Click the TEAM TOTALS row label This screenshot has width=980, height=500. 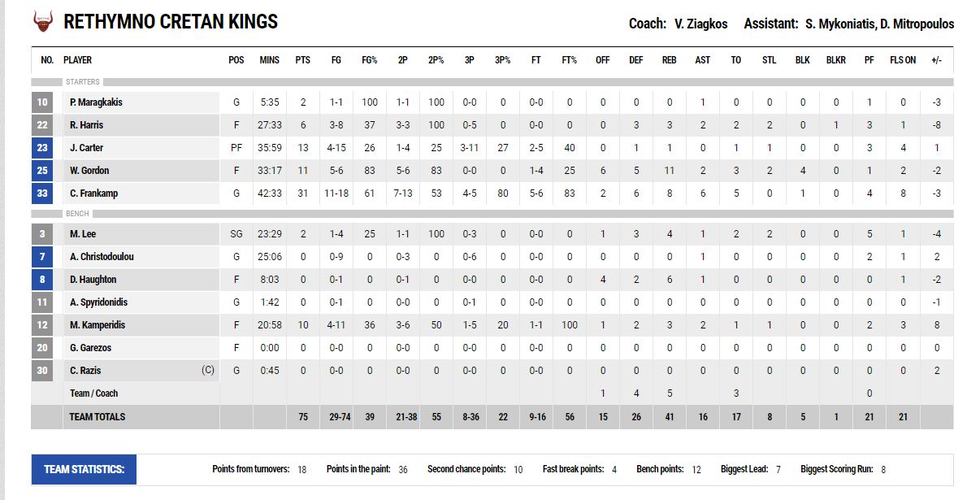[98, 417]
